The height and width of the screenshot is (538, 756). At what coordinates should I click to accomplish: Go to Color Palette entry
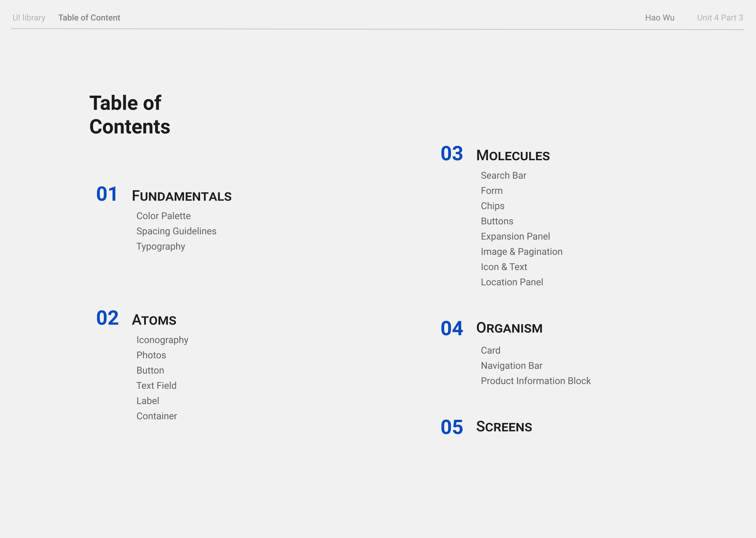tap(164, 216)
